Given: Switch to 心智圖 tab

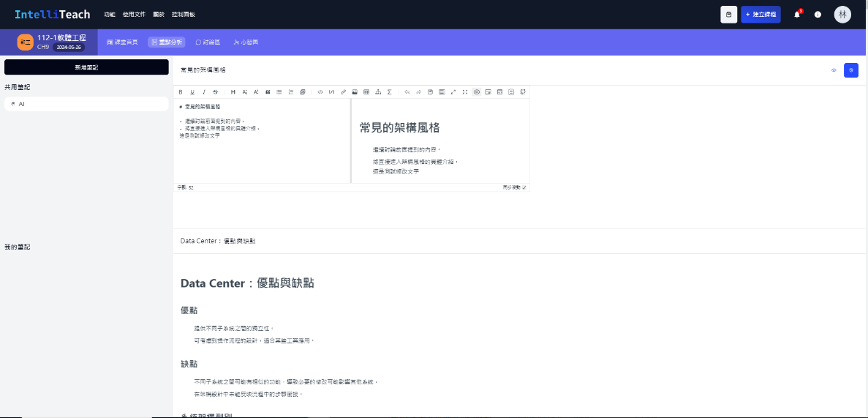Looking at the screenshot, I should (x=246, y=42).
